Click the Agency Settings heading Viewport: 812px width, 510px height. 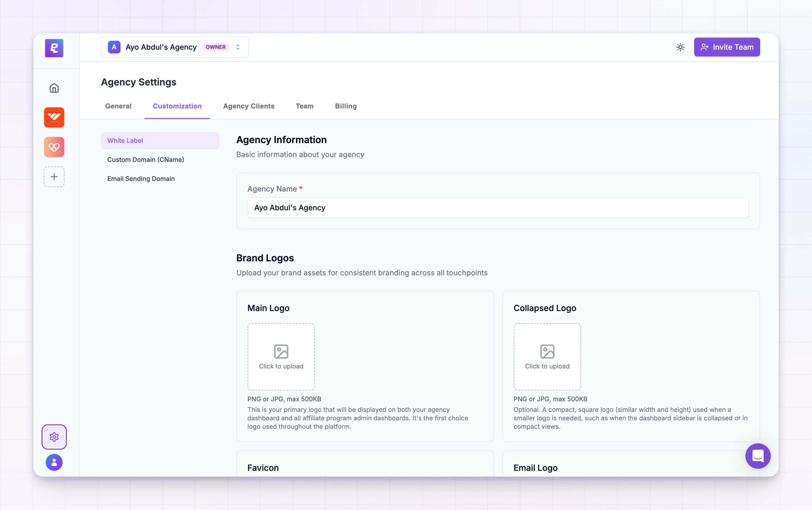(139, 82)
